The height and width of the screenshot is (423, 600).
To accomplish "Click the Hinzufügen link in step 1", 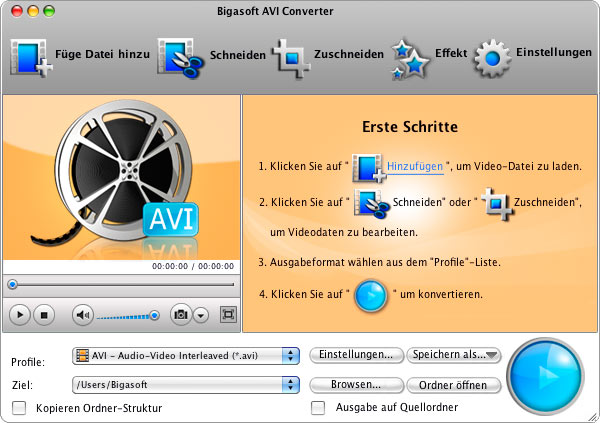I will [x=415, y=166].
